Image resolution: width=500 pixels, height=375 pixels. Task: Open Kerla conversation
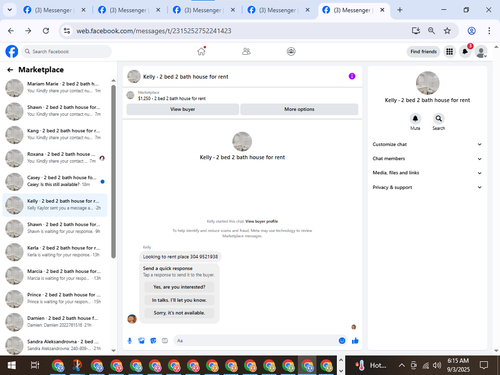[x=55, y=252]
